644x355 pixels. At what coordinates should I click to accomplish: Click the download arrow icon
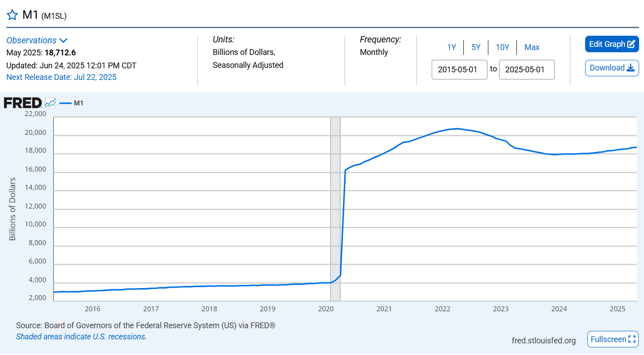(x=631, y=68)
